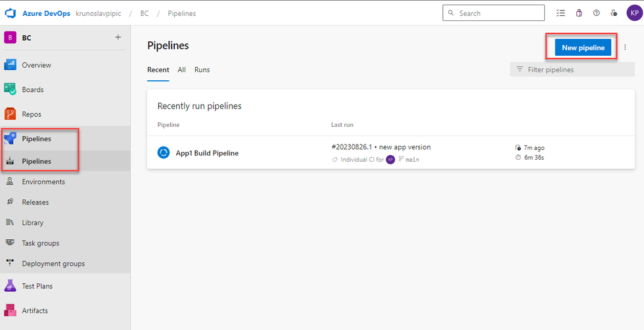This screenshot has width=644, height=330.
Task: Click the Boards icon in sidebar
Action: (x=10, y=89)
